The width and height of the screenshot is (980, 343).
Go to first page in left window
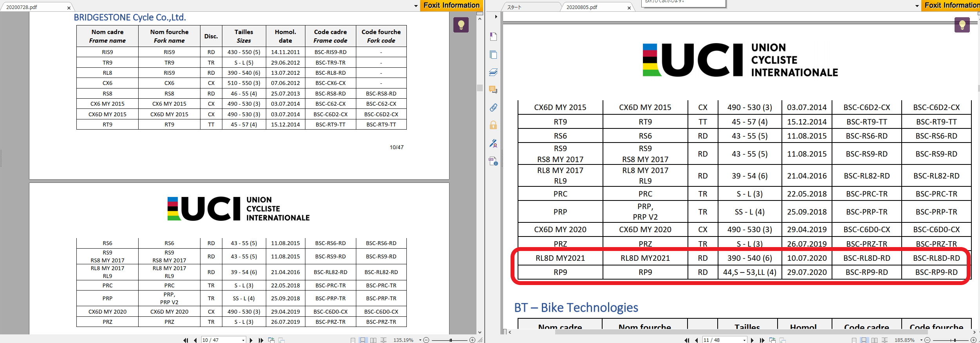click(x=186, y=340)
